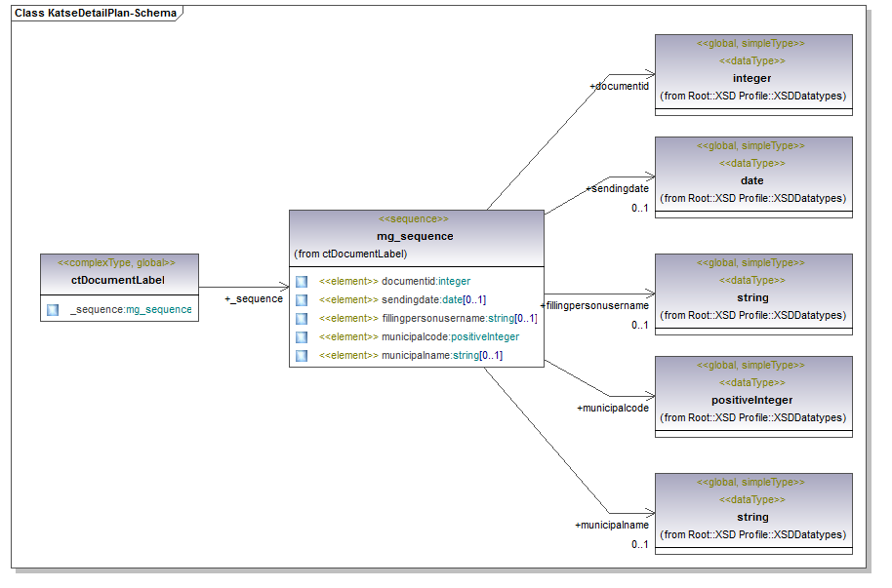892x588 pixels.
Task: Select the +_sequence association label
Action: tap(253, 299)
